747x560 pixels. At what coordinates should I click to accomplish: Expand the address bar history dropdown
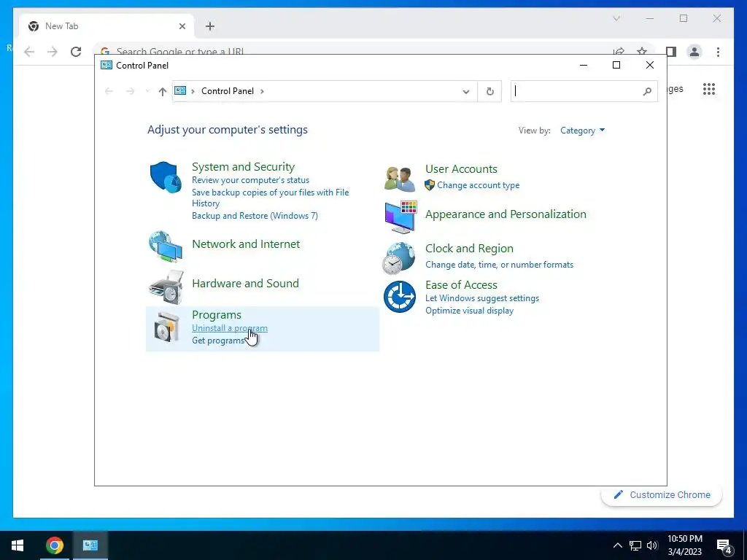[x=466, y=91]
